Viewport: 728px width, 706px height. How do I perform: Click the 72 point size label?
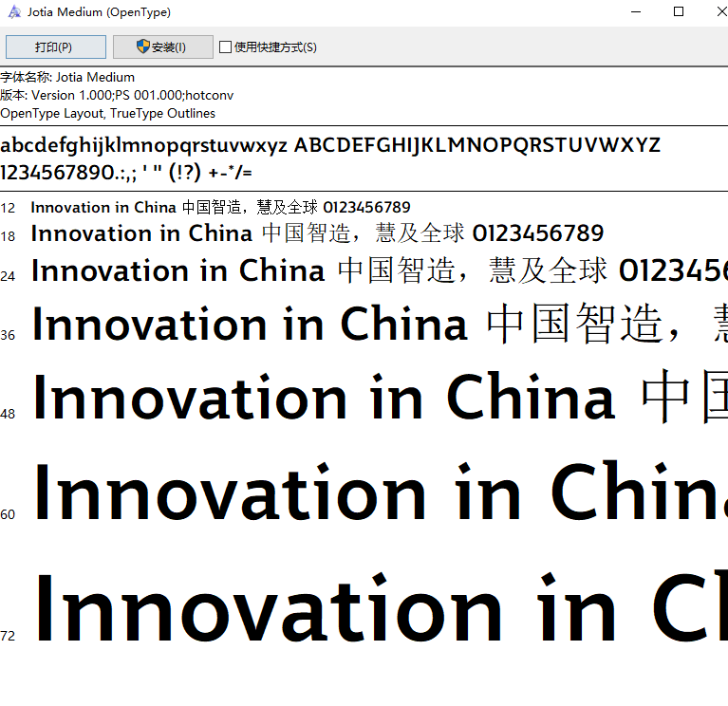(8, 636)
